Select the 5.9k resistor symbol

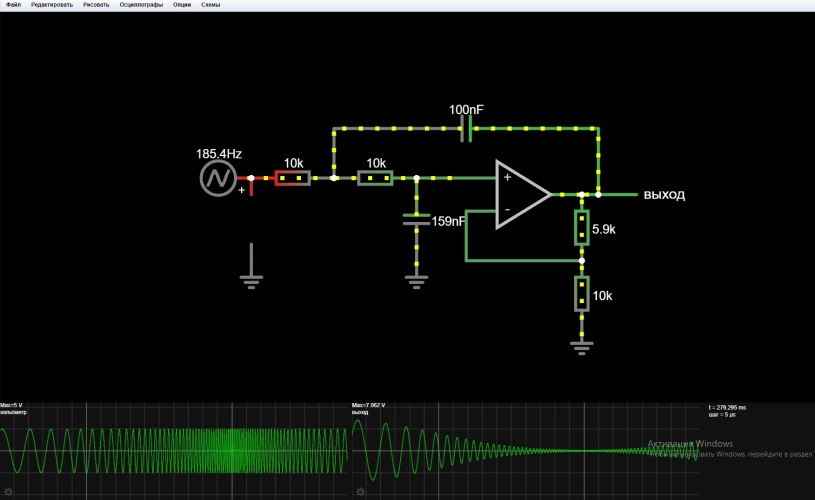(x=582, y=228)
